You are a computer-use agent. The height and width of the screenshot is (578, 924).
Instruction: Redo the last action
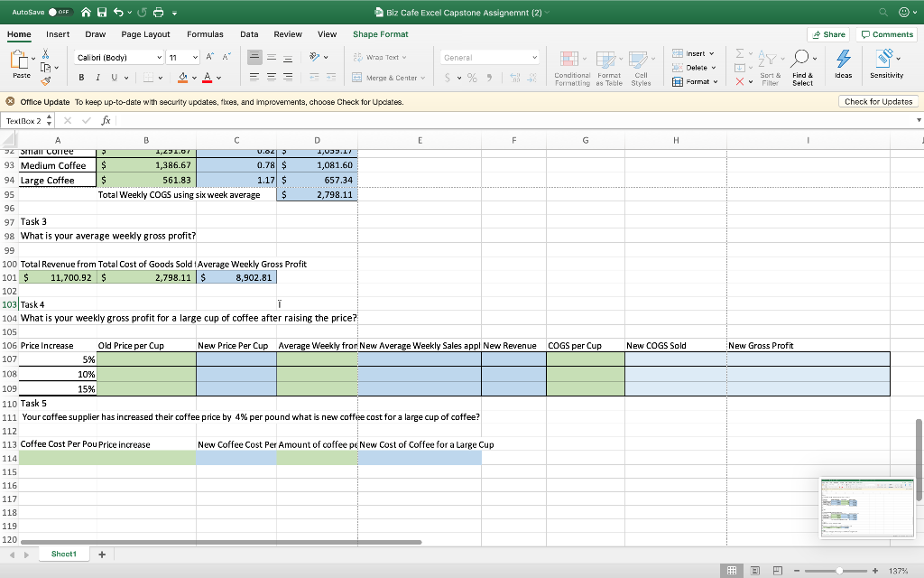(x=142, y=12)
